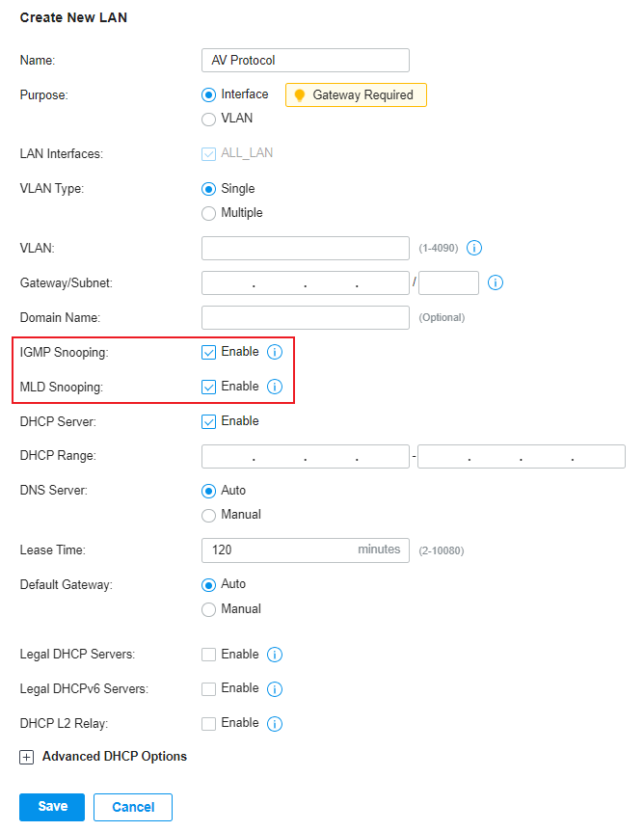Click the Create New LAN heading
This screenshot has height=831, width=644.
click(x=73, y=17)
